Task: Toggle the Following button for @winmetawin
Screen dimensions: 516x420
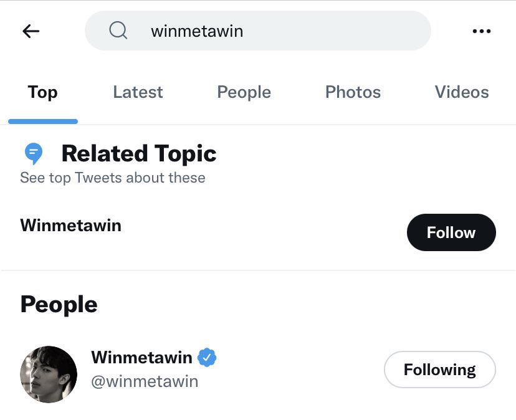Action: pos(439,370)
